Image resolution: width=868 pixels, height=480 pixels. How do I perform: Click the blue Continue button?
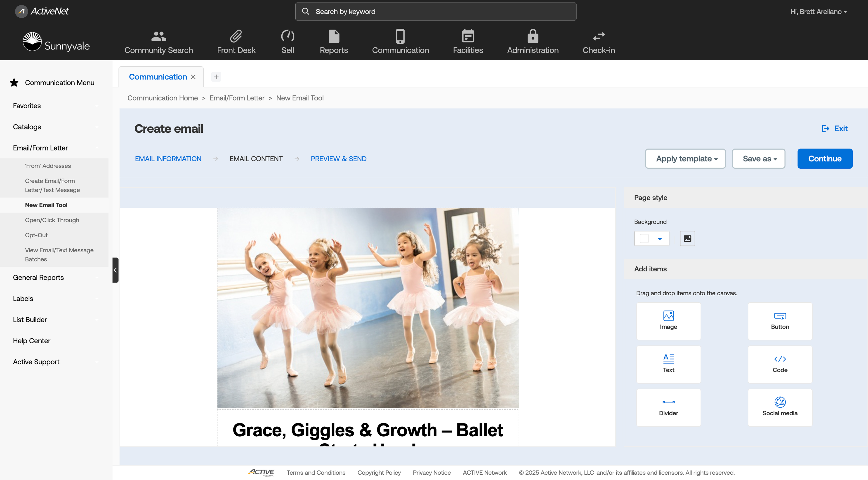[x=825, y=159]
